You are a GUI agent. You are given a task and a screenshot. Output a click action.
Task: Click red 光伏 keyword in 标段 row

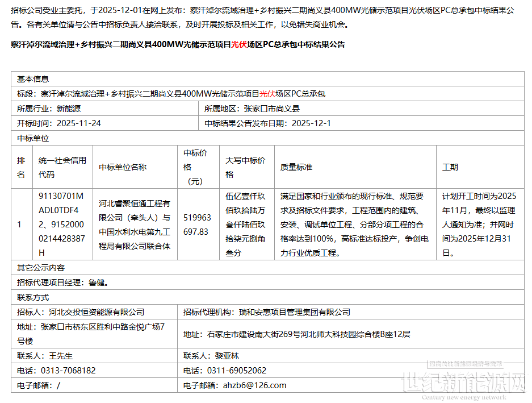point(267,94)
